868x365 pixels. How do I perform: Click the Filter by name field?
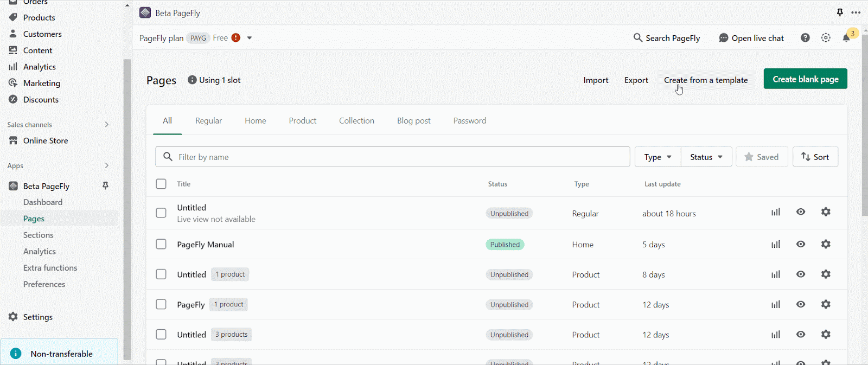coord(393,157)
